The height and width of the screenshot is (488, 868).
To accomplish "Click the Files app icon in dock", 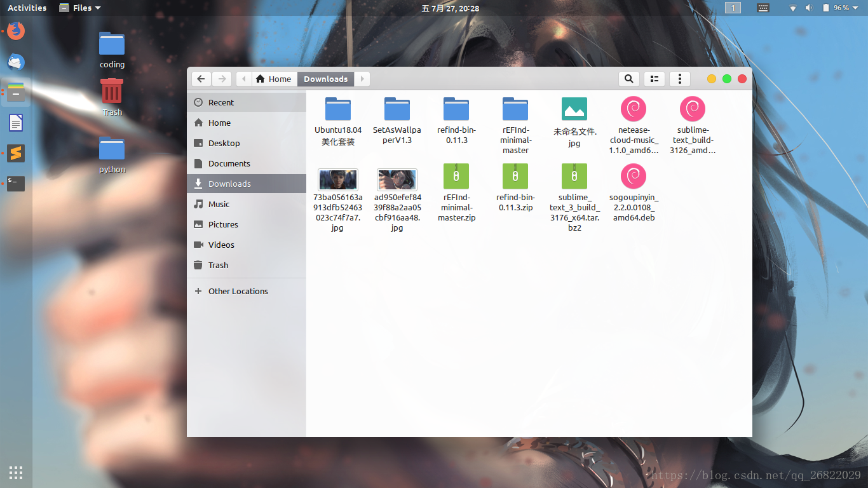I will coord(16,92).
